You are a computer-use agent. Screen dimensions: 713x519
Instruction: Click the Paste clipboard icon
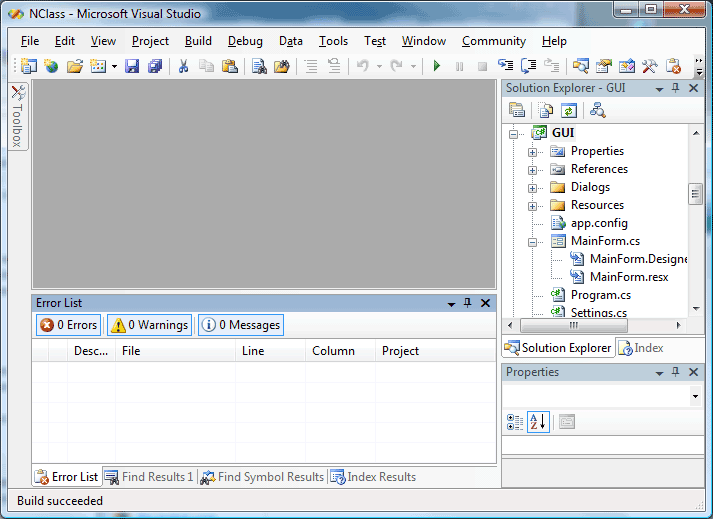(230, 66)
